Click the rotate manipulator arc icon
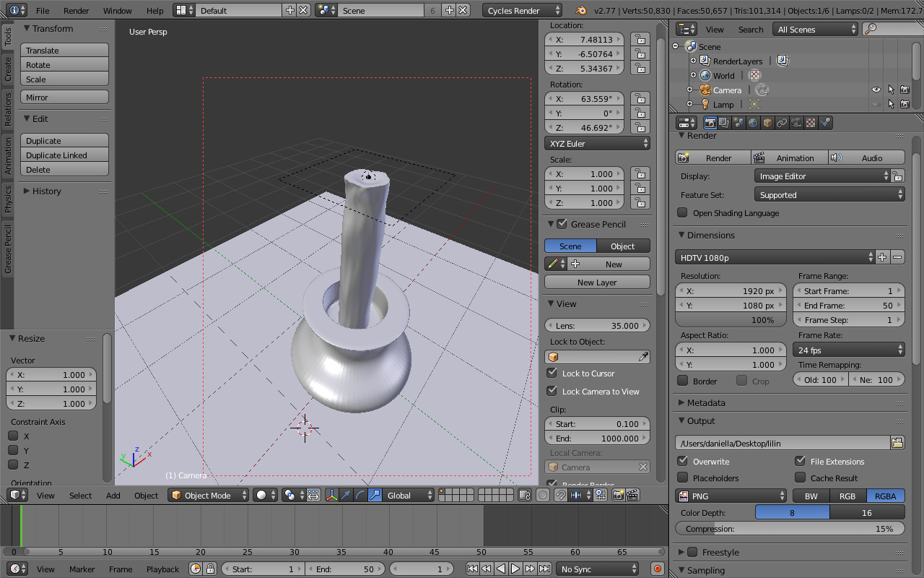The width and height of the screenshot is (924, 578). (360, 495)
